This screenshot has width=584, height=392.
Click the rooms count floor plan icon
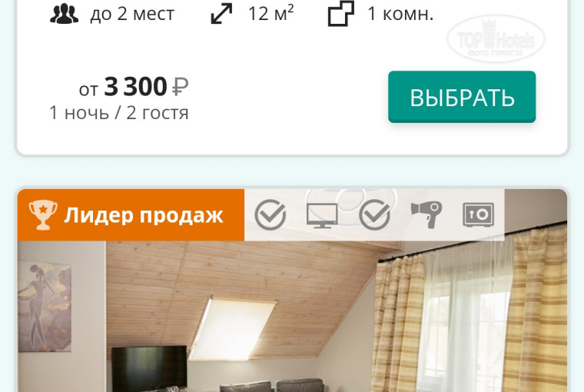[x=340, y=14]
